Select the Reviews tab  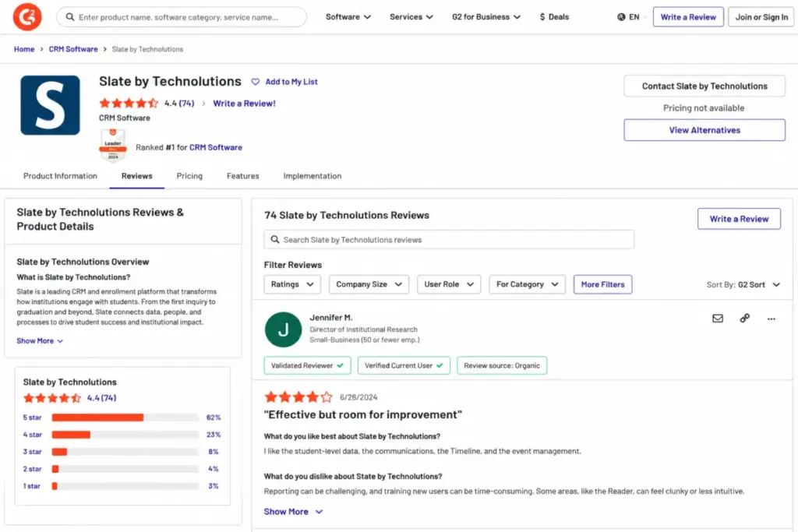137,176
